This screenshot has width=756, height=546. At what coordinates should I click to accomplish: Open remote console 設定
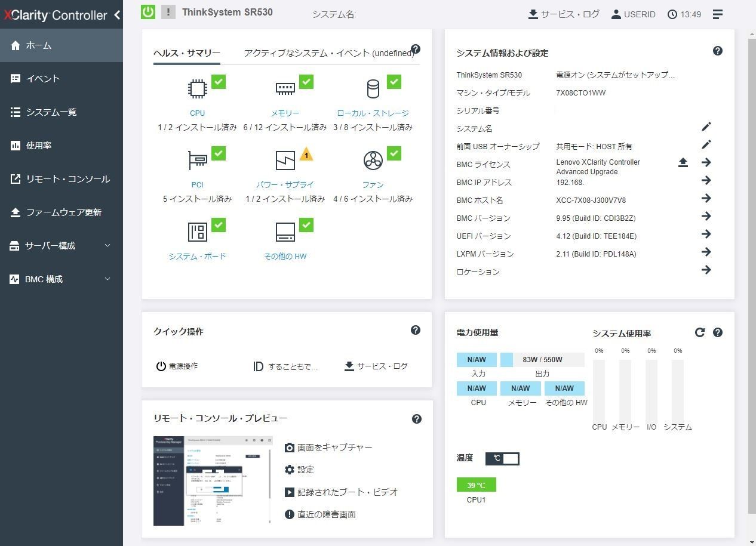coord(299,470)
